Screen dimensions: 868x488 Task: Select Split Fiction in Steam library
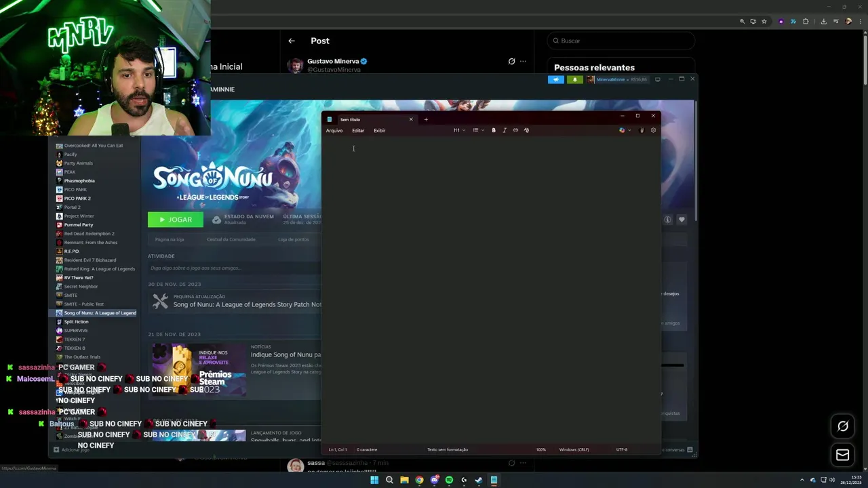click(76, 322)
